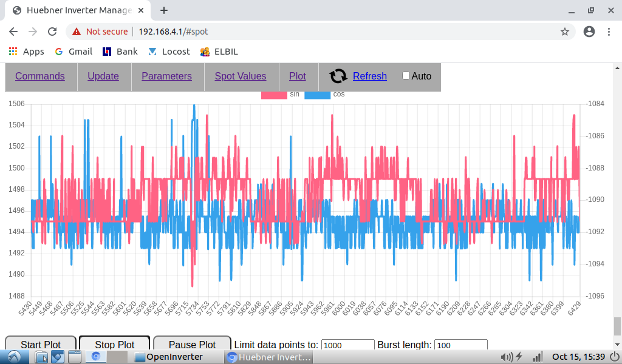Click the Not secure warning icon

77,32
